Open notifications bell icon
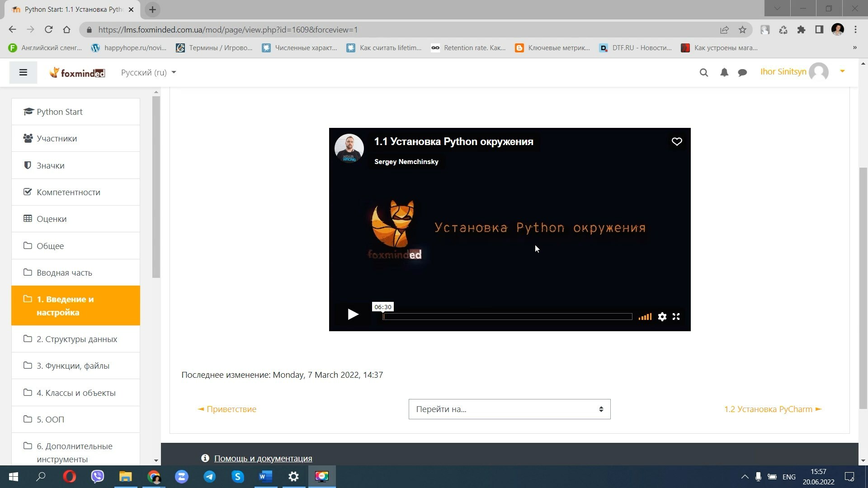 pos(724,72)
